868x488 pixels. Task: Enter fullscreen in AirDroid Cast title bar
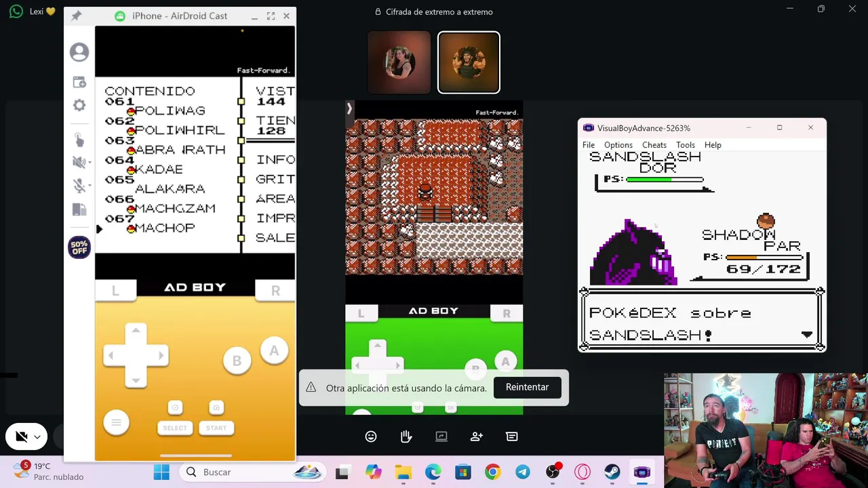tap(271, 16)
